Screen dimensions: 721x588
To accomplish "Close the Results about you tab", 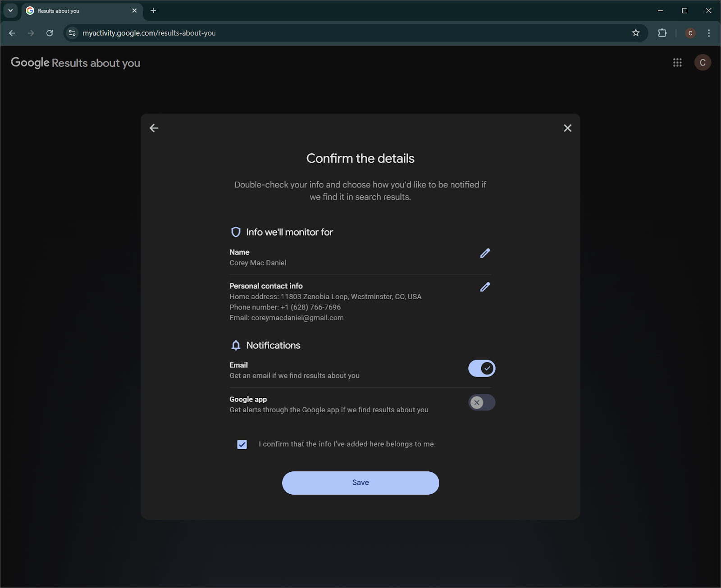I will (134, 10).
